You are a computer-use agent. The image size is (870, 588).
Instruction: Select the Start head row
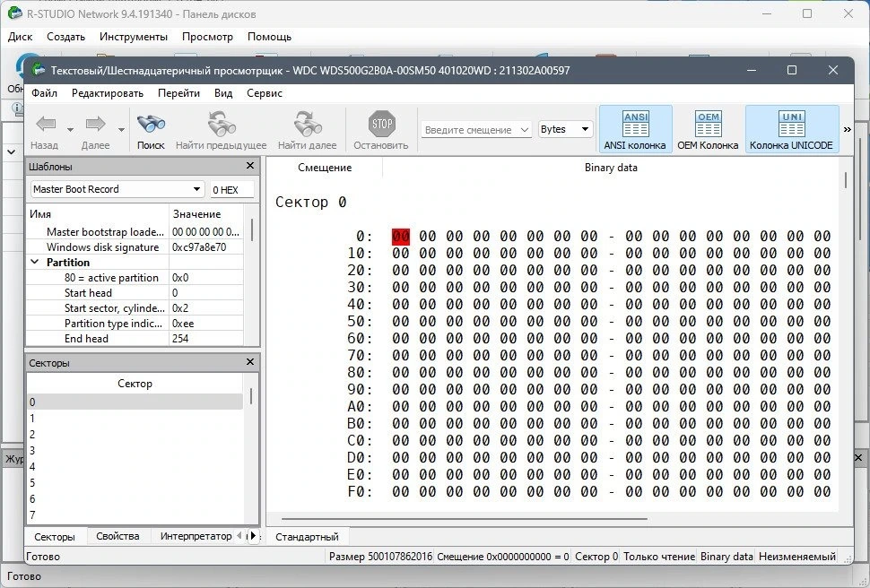pos(135,292)
